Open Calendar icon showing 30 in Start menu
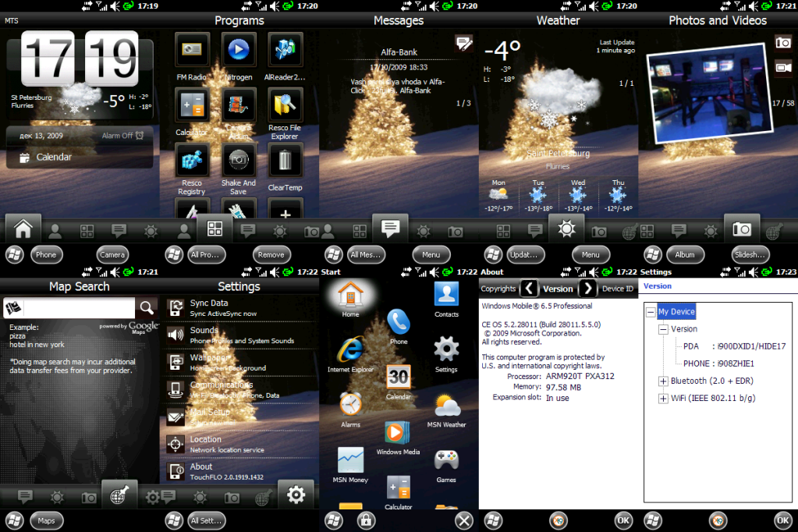The width and height of the screenshot is (798, 532). [398, 382]
